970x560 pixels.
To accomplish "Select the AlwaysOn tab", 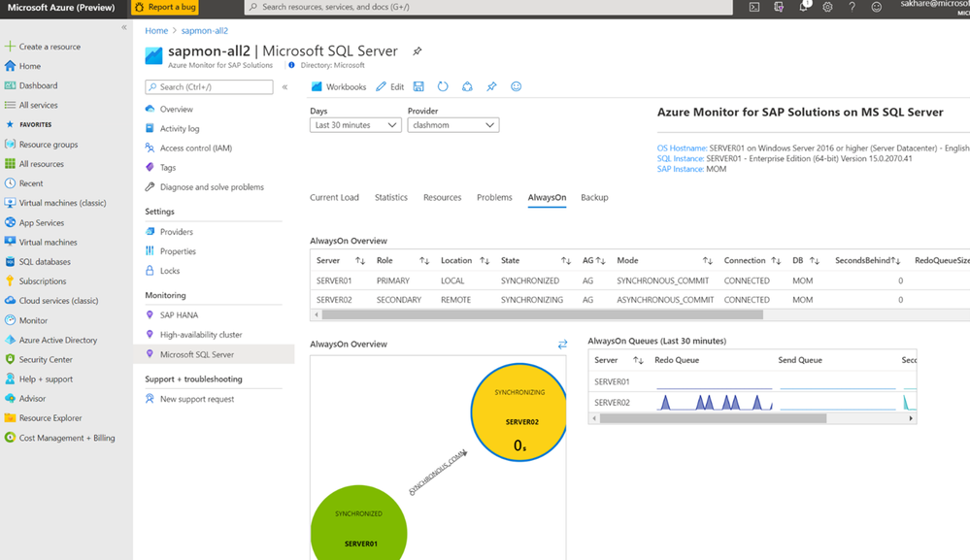I will click(x=547, y=197).
